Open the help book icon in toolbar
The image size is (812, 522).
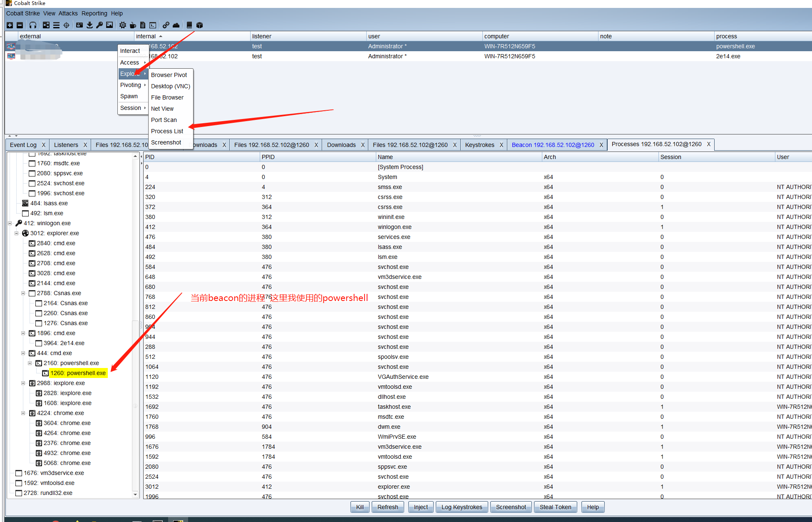pyautogui.click(x=189, y=25)
